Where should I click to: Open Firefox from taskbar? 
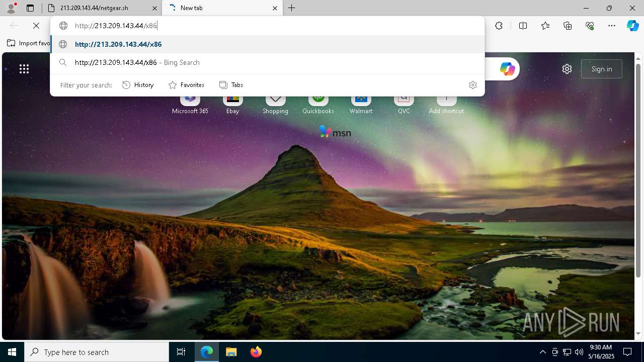click(256, 352)
